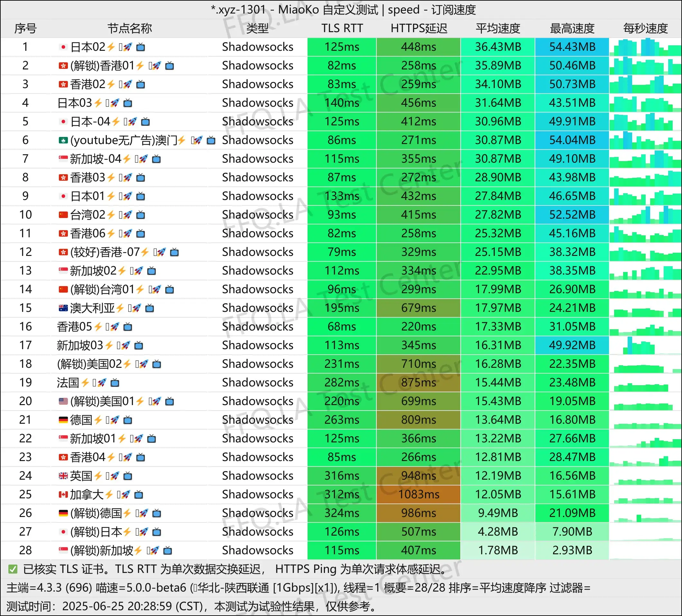The height and width of the screenshot is (616, 682).
Task: Click the TV icon in the 日本-04 row
Action: (x=145, y=122)
